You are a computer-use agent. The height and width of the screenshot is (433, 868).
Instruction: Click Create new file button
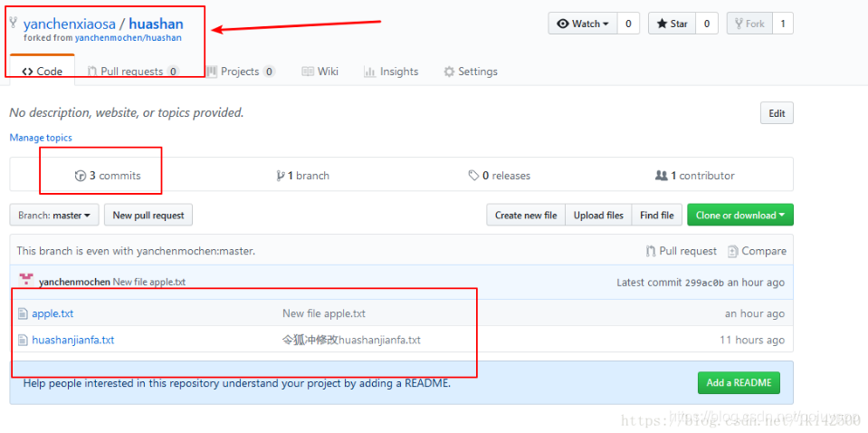pyautogui.click(x=526, y=215)
